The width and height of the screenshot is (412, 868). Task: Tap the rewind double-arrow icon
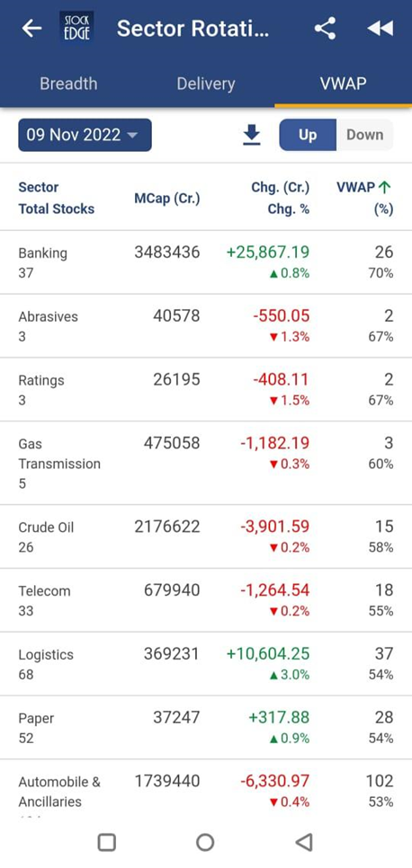[381, 28]
